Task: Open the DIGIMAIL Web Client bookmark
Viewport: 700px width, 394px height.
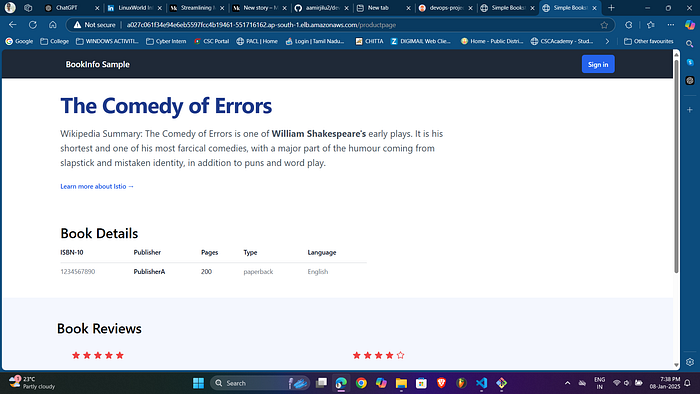Action: coord(421,41)
